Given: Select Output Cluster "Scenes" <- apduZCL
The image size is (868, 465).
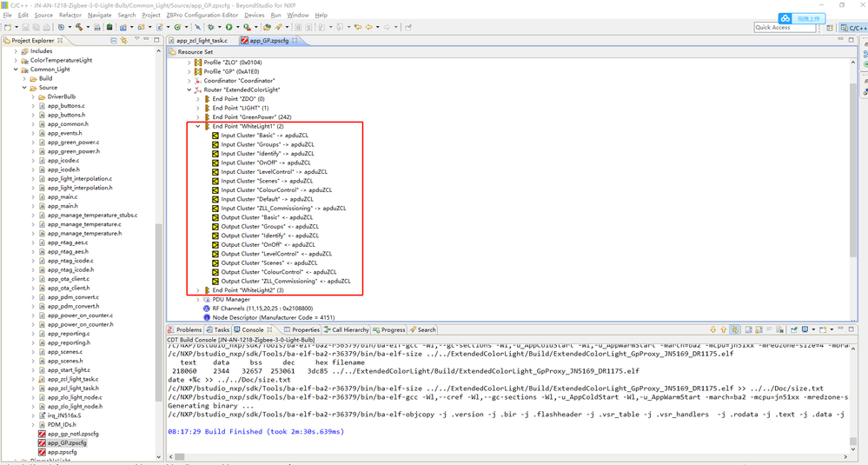Looking at the screenshot, I should click(265, 263).
